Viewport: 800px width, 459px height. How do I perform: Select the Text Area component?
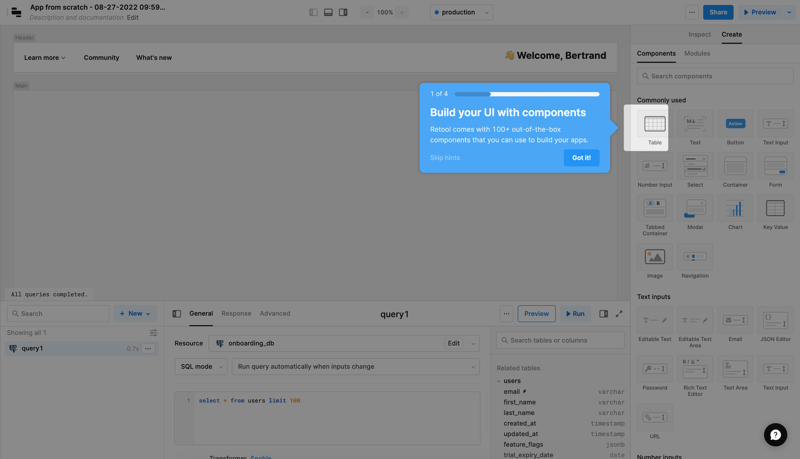tap(735, 373)
